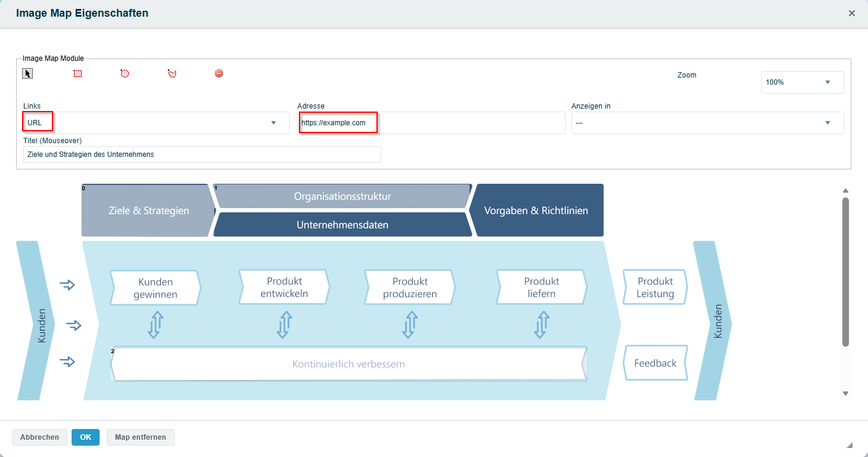Click into the Titel (Mouseover) field

click(x=202, y=155)
